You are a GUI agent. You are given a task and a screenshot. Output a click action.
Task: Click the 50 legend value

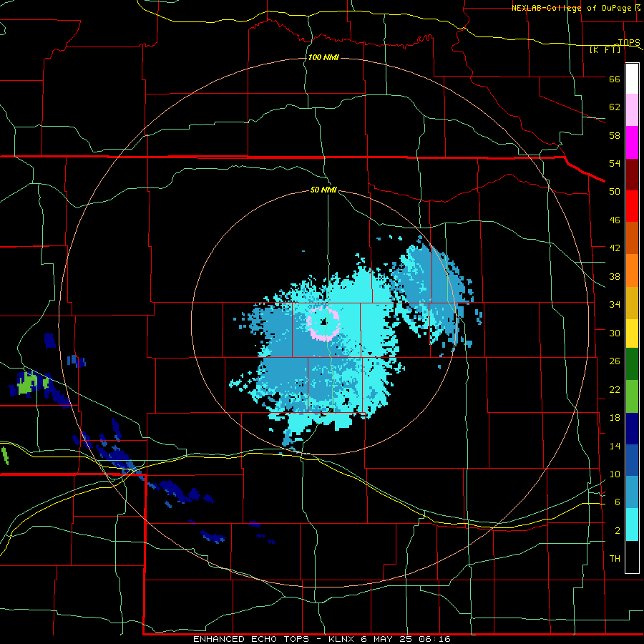click(x=615, y=191)
